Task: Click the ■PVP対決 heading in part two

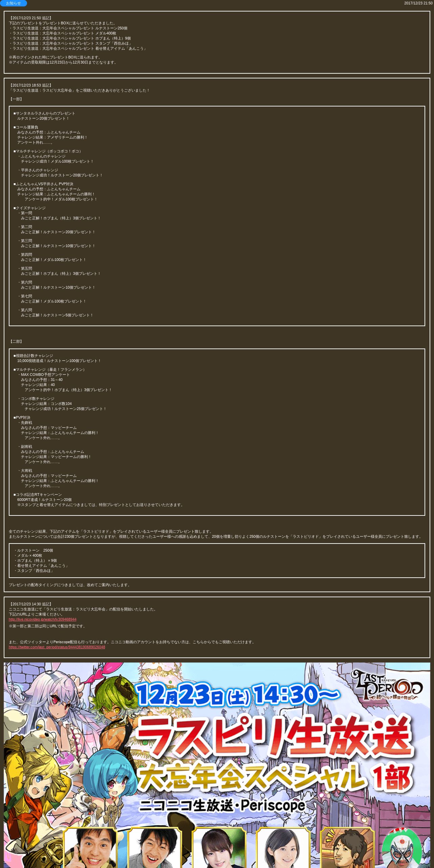Action: click(22, 417)
